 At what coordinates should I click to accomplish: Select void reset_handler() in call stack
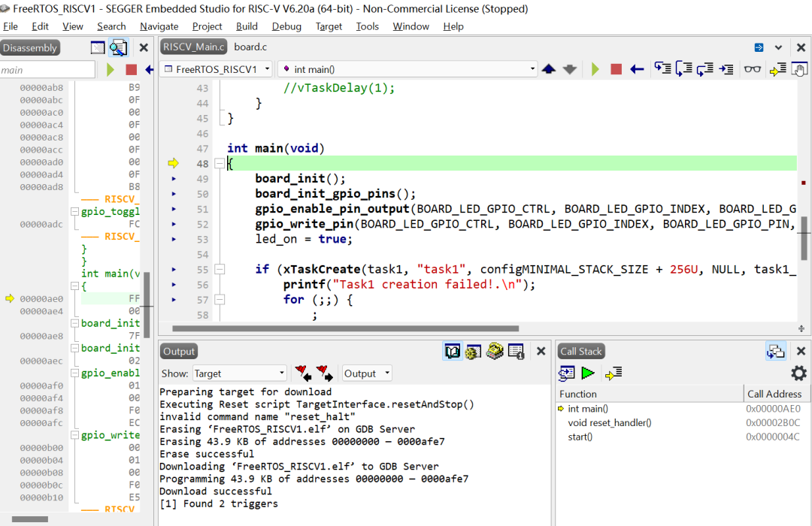[x=609, y=423]
